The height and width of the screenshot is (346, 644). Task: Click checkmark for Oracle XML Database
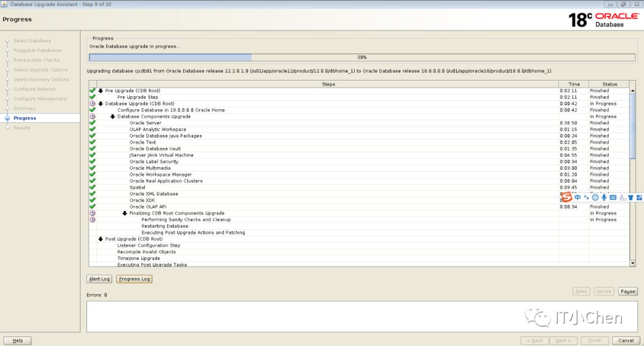pos(92,193)
